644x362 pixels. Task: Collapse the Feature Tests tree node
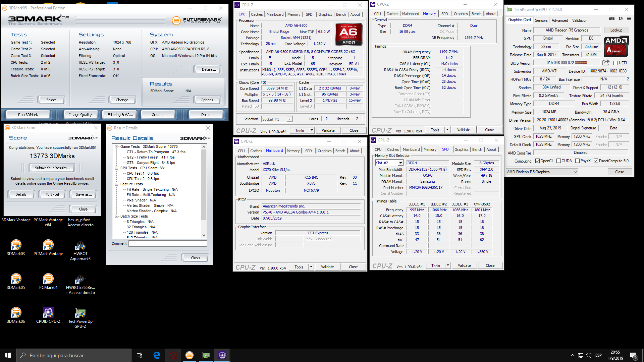pyautogui.click(x=117, y=184)
